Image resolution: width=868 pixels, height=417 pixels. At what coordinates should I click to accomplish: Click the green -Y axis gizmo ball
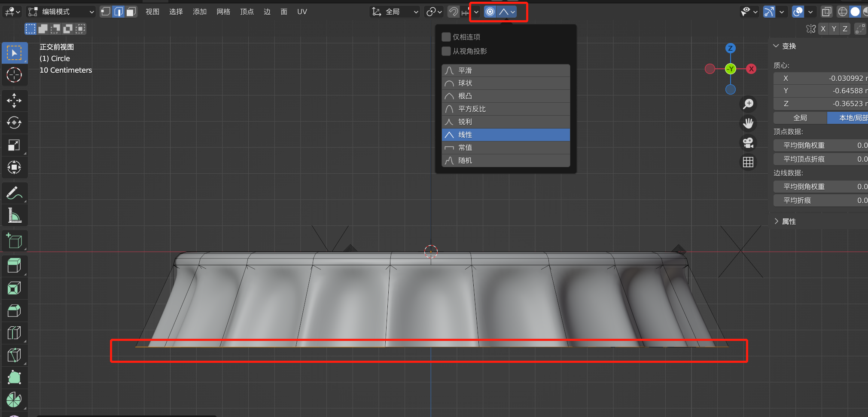tap(731, 69)
